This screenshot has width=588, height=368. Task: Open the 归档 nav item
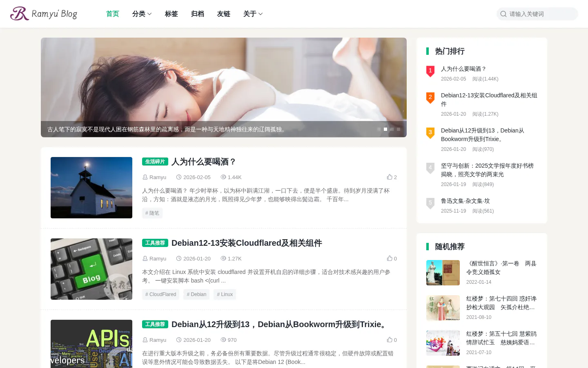pyautogui.click(x=198, y=14)
